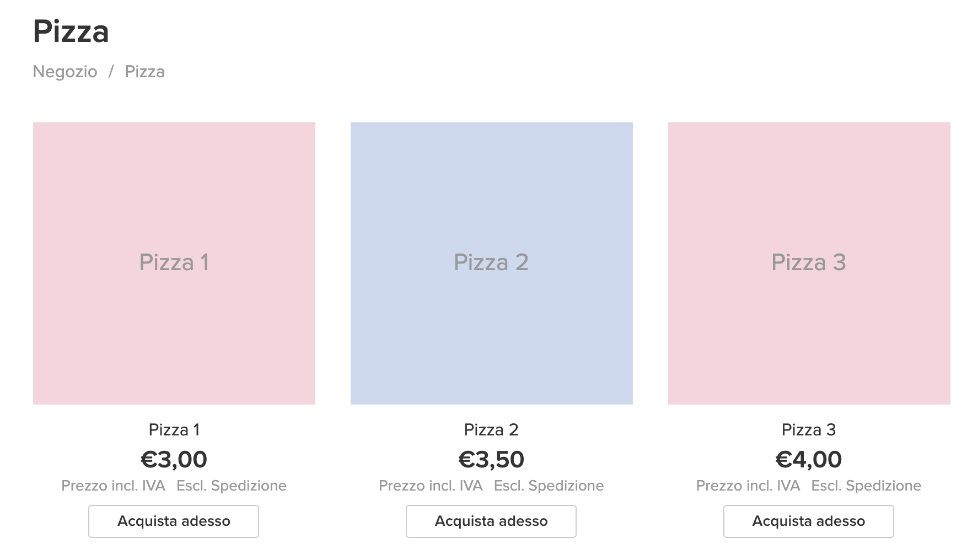Click the 'Acquista adesso' button for Pizza 1

point(173,521)
